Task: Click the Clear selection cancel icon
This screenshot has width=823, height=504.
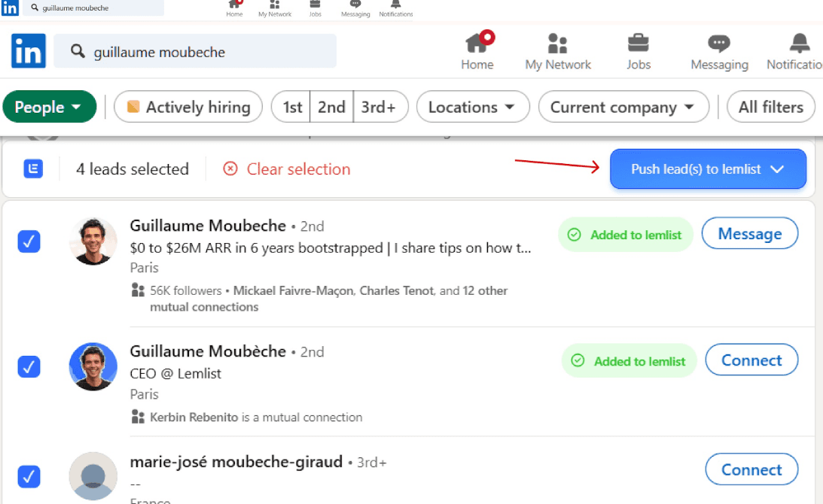Action: pyautogui.click(x=230, y=169)
